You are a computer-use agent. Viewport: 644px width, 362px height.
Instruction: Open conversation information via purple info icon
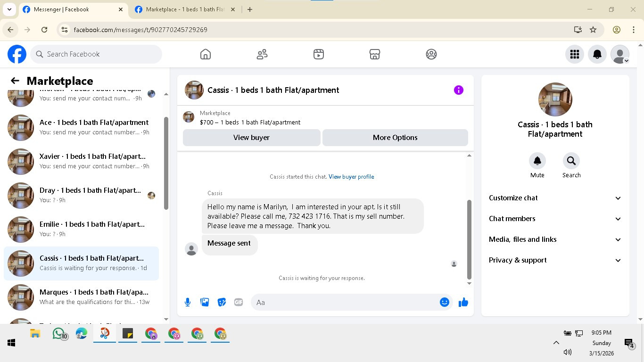coord(459,90)
